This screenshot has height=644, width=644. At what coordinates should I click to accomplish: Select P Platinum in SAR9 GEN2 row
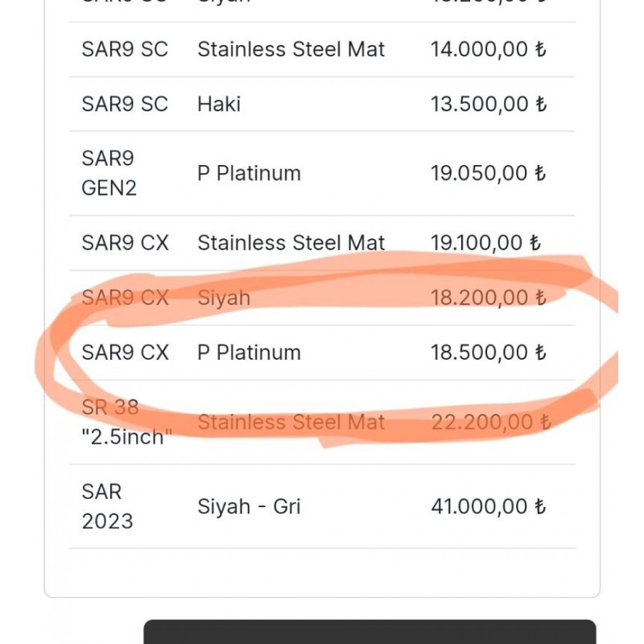(x=250, y=173)
